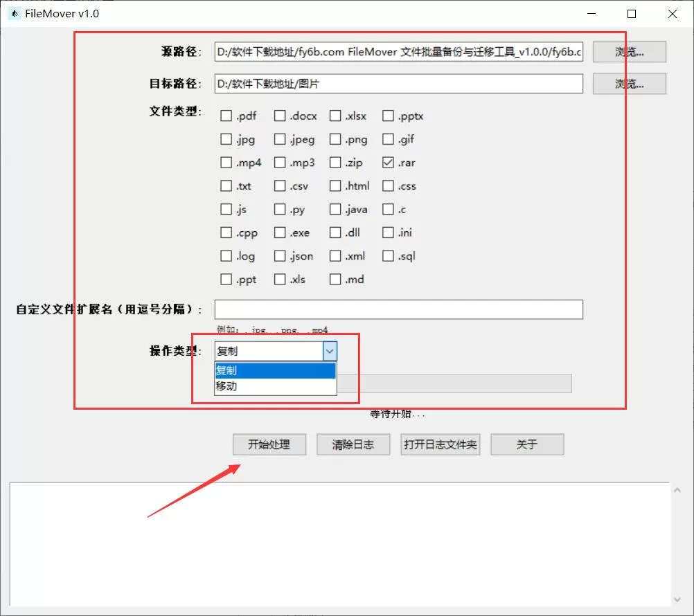Check the .gif file type box
Screen dimensions: 694x616
[388, 139]
